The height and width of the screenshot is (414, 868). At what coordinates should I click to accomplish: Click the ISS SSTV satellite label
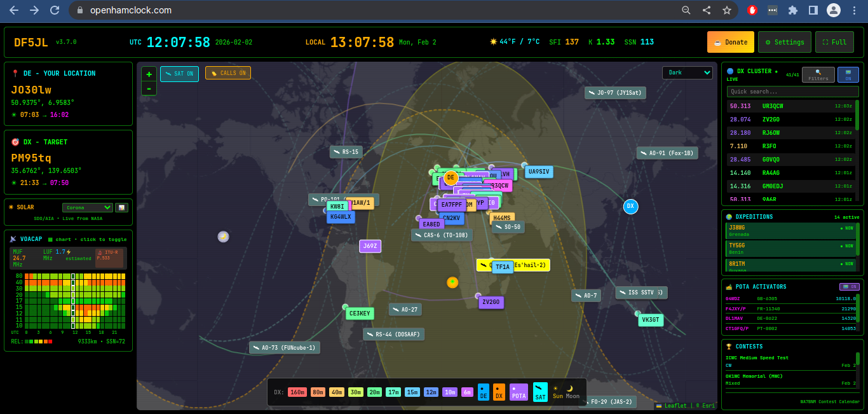[x=641, y=293]
